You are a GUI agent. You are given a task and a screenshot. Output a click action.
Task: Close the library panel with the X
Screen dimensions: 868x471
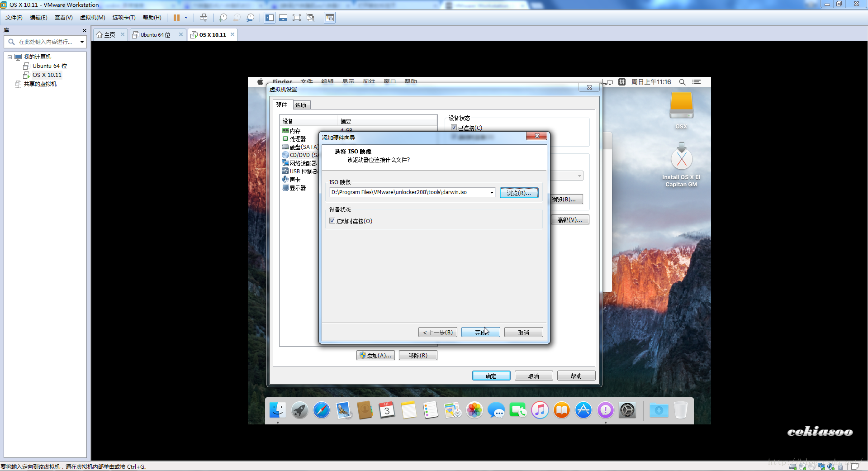(84, 30)
